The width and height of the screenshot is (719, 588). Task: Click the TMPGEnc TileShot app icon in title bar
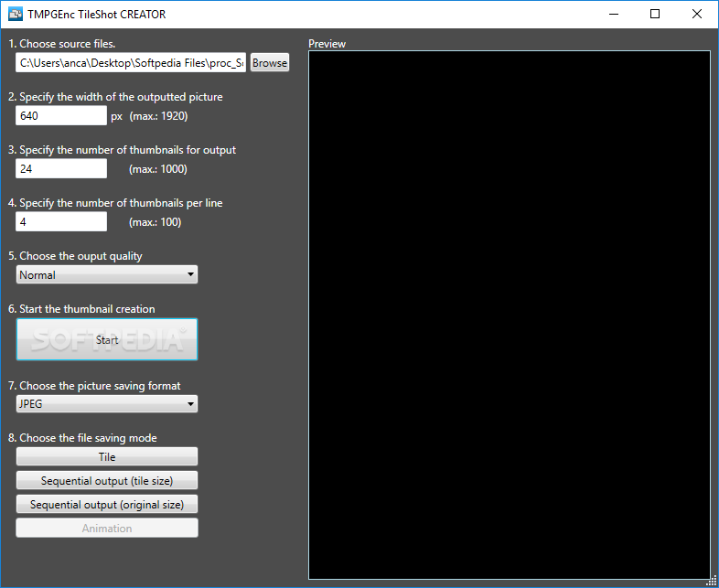(x=16, y=15)
